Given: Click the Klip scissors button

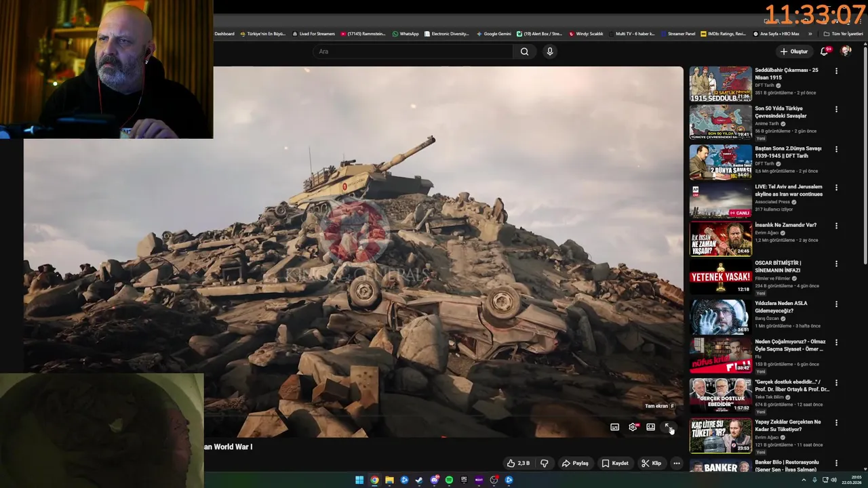Looking at the screenshot, I should (x=651, y=464).
